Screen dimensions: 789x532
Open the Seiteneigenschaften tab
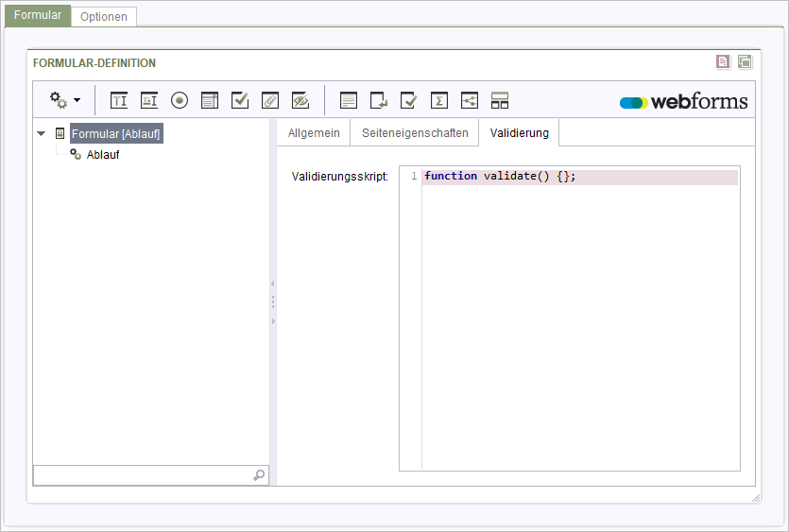(415, 133)
